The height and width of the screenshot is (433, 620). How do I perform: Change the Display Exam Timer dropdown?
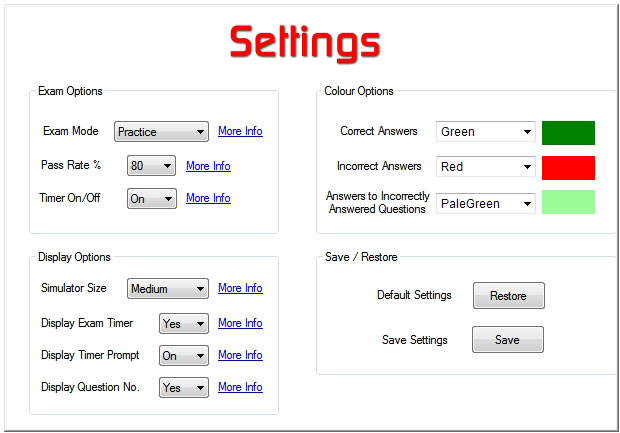click(x=184, y=323)
